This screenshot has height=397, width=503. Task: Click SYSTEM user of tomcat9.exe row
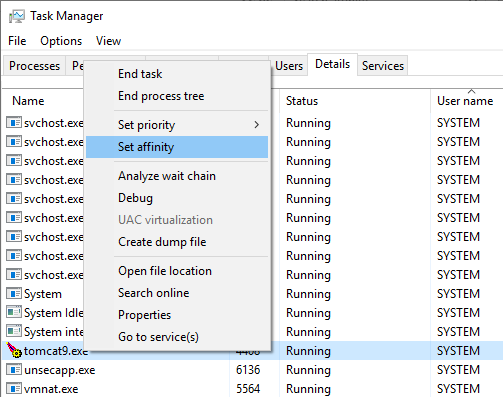pos(458,351)
